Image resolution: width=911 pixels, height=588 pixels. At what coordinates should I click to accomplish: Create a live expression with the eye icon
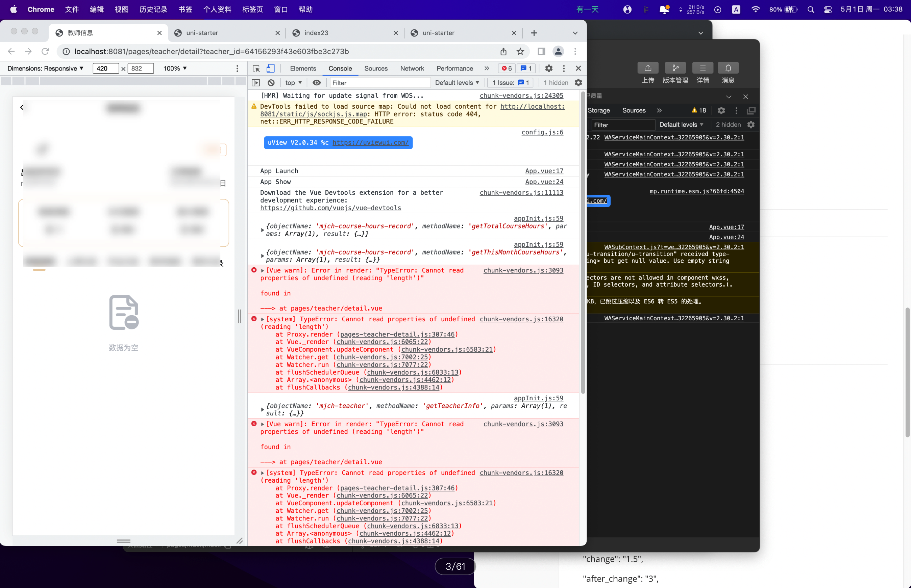pyautogui.click(x=316, y=82)
